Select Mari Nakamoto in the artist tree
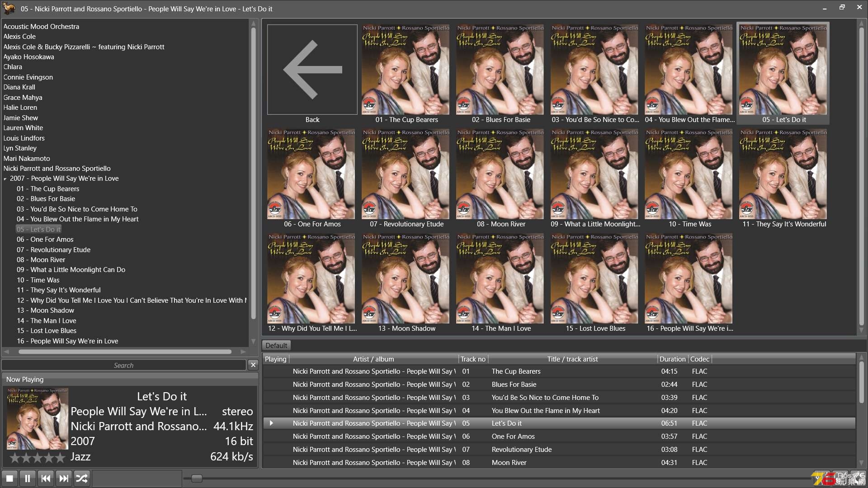This screenshot has height=488, width=868. click(27, 159)
